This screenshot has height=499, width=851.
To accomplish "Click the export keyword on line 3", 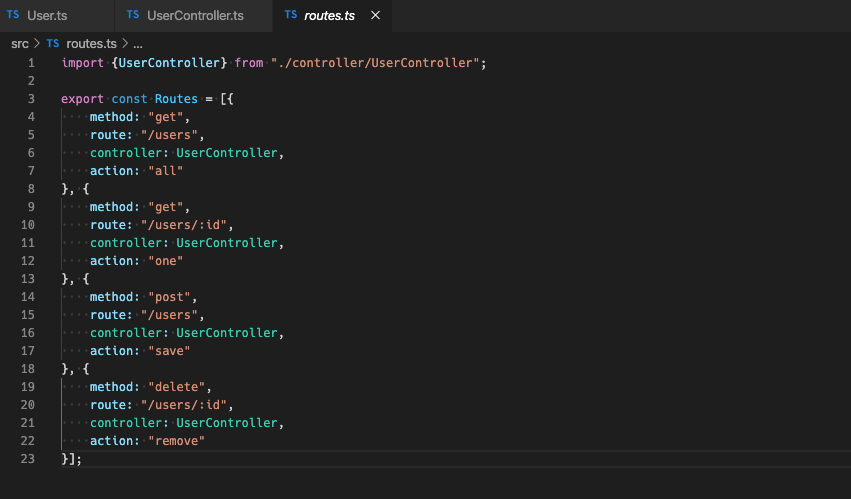I will click(82, 99).
